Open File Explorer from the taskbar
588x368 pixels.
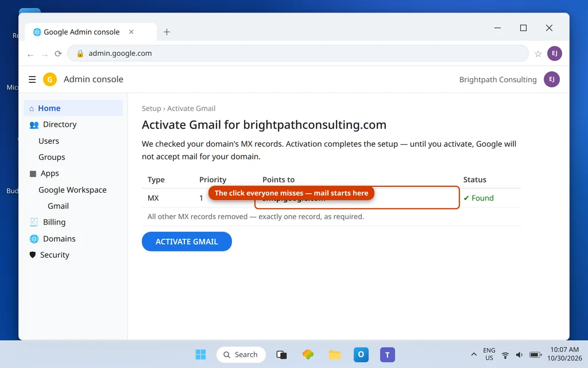click(x=335, y=354)
